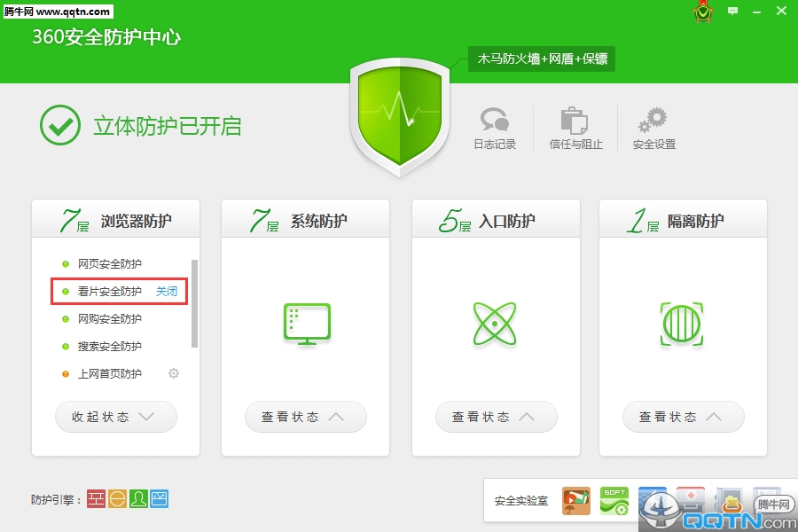Click the 安全实验室 label
Image resolution: width=798 pixels, height=532 pixels.
pos(521,501)
